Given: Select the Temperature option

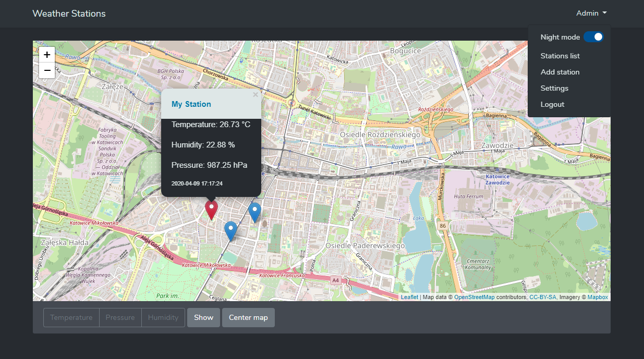Looking at the screenshot, I should pos(71,317).
